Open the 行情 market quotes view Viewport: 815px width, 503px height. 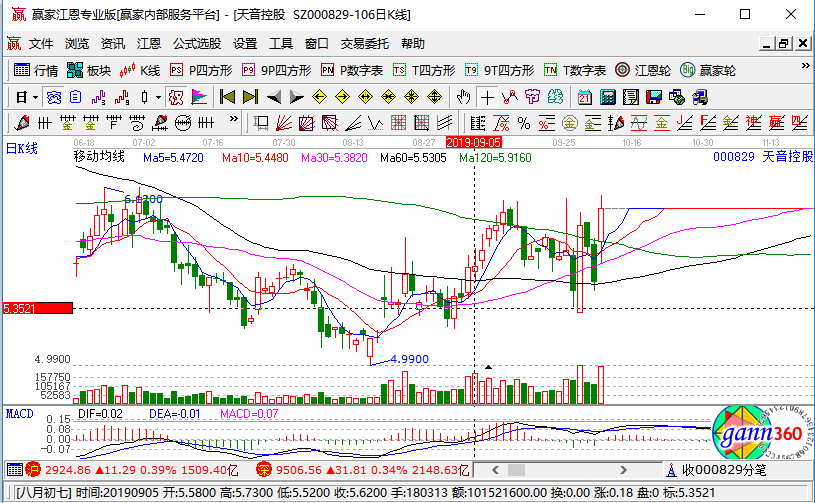[x=36, y=70]
